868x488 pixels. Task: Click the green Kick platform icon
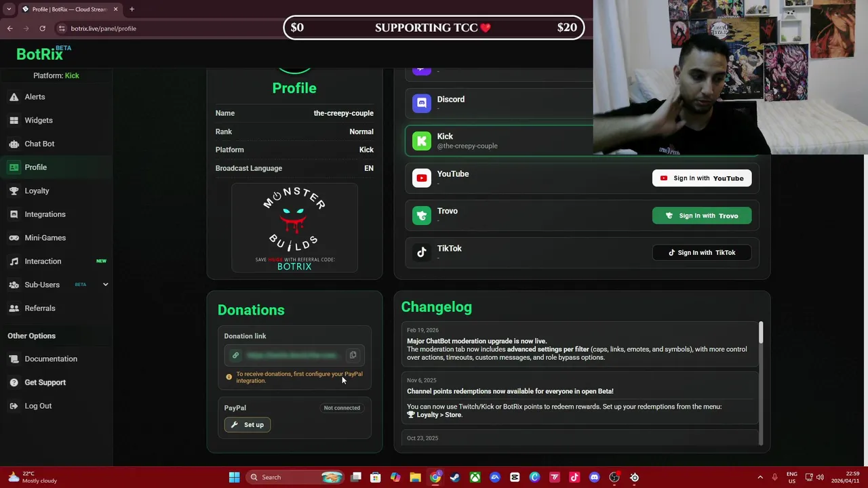point(422,140)
